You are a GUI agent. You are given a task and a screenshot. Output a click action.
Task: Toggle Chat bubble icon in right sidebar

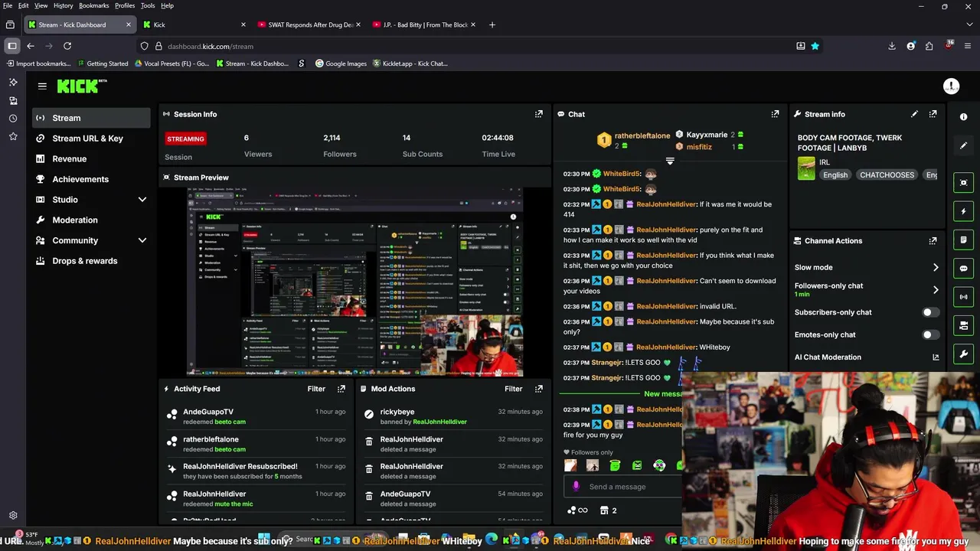click(963, 268)
